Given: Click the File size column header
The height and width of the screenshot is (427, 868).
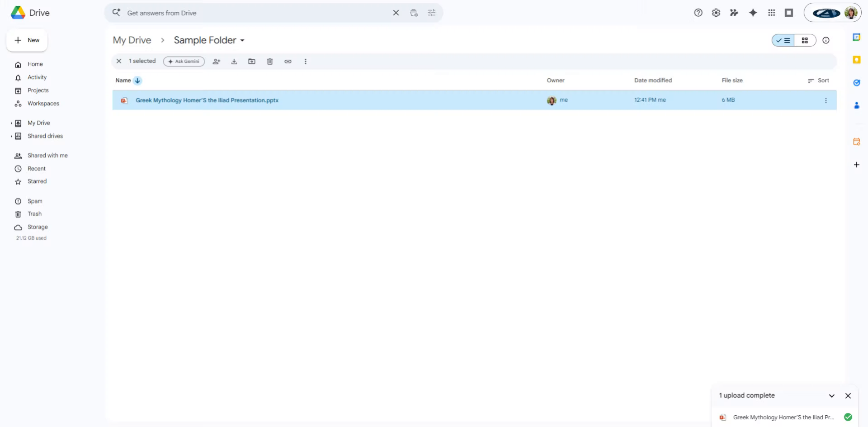Looking at the screenshot, I should [x=732, y=81].
